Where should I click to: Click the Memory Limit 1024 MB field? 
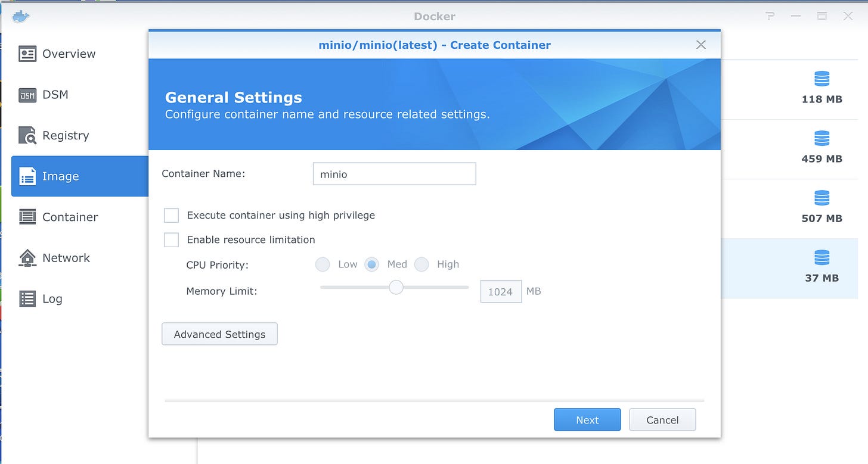click(x=501, y=291)
